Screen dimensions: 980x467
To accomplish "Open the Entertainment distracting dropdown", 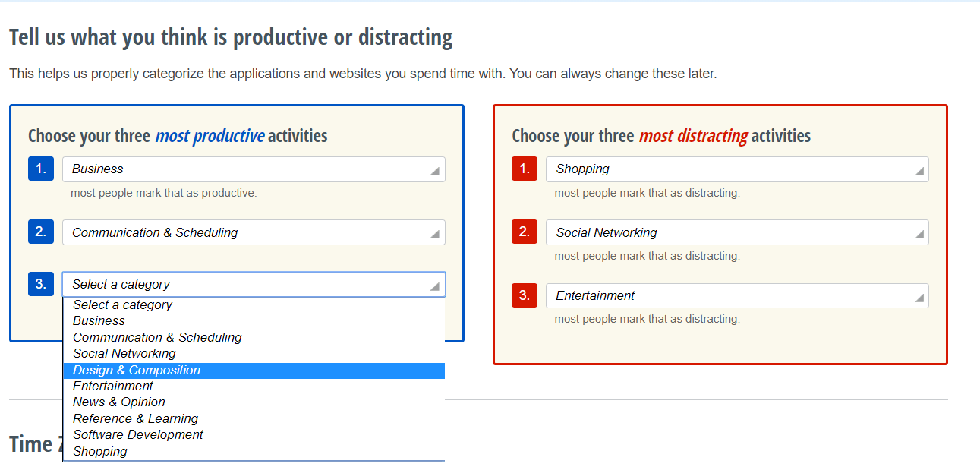I will 736,295.
